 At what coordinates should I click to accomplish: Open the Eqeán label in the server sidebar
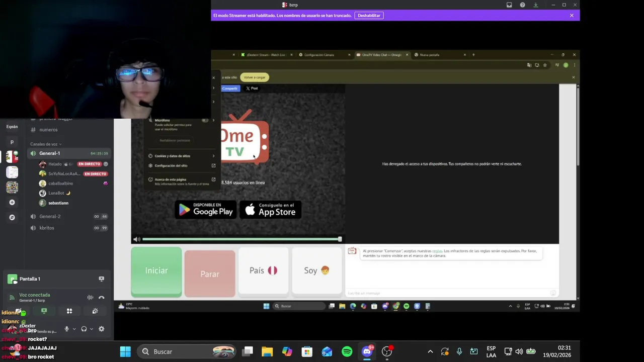(12, 127)
